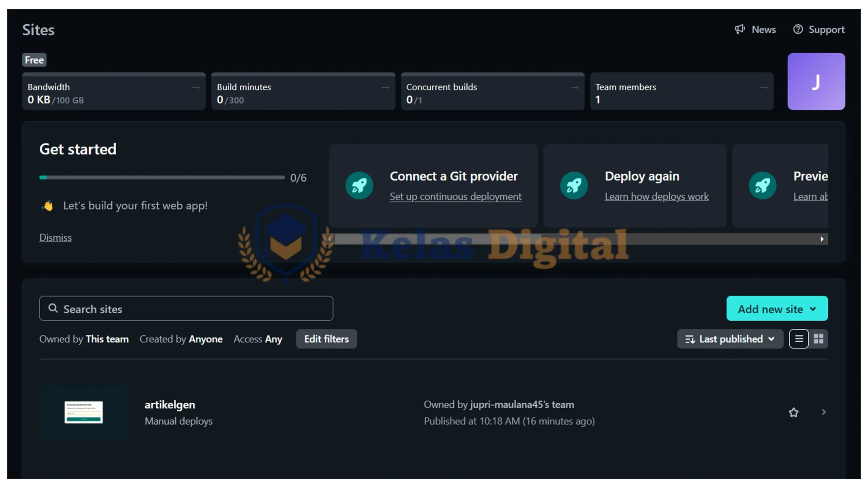Click the rocket icon for Connect a Git provider
Viewport: 868px width, 488px height.
pos(359,185)
